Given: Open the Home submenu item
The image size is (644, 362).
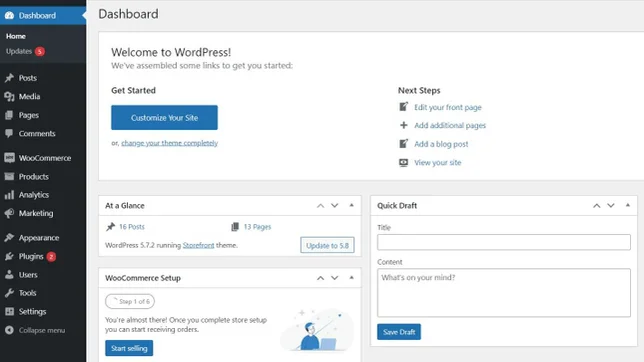Looking at the screenshot, I should pos(16,36).
